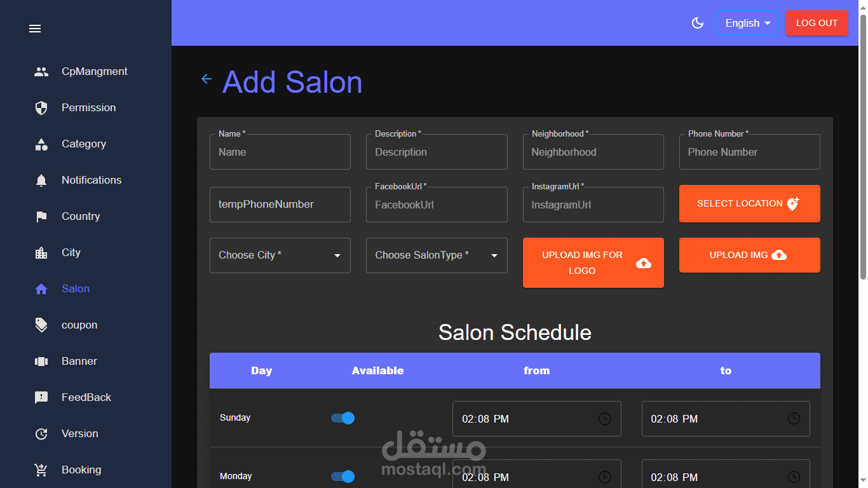Click the page vertical scrollbar
Viewport: 868px width, 488px height.
pyautogui.click(x=863, y=146)
